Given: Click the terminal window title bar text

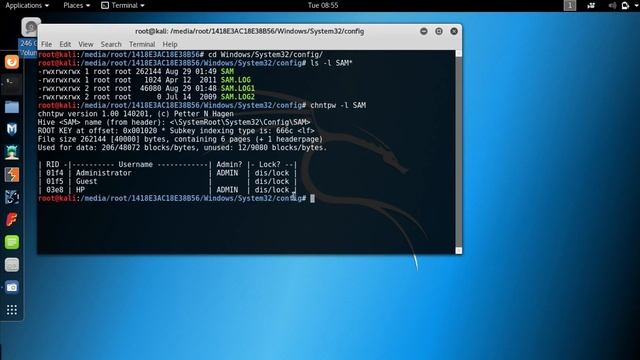Looking at the screenshot, I should [x=249, y=31].
